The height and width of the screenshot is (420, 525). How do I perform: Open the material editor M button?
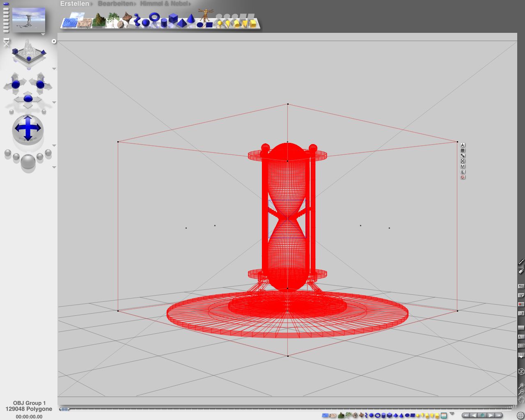click(463, 167)
